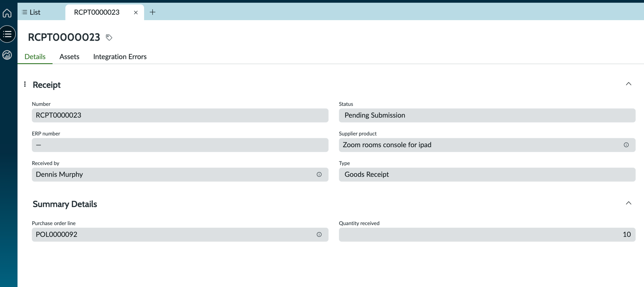Click the Summary Details section title
644x287 pixels.
[x=65, y=204]
